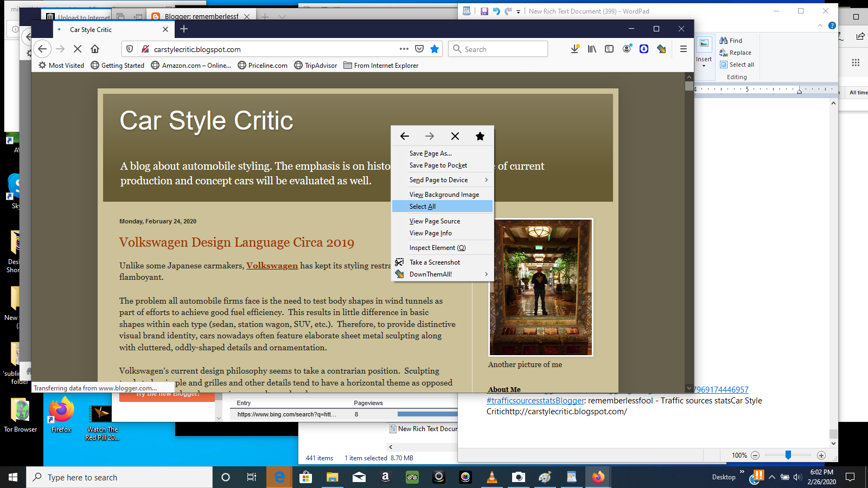
Task: Click #trafficsourcesstatsBlogger link in WordPad
Action: coord(535,401)
